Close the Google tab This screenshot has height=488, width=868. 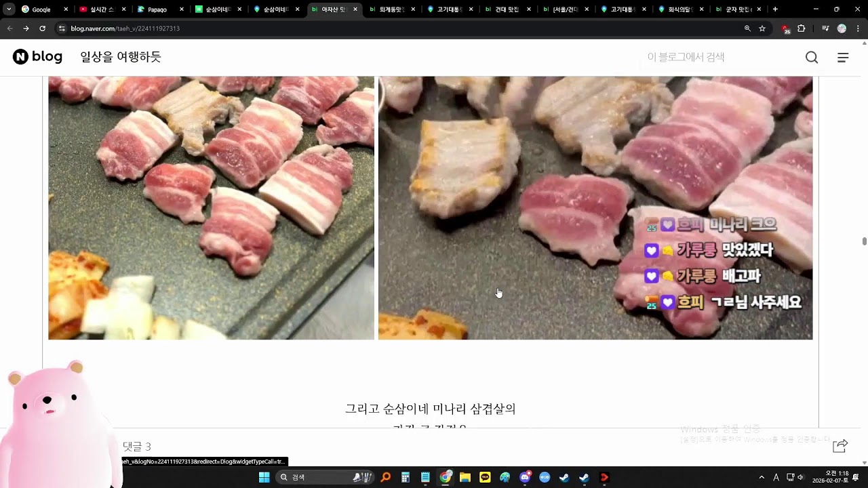(66, 9)
